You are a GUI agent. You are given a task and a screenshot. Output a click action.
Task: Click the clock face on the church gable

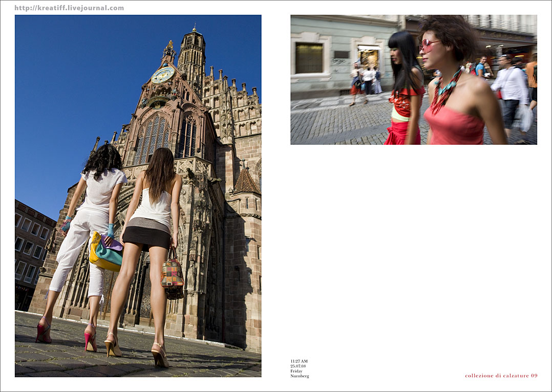coord(162,75)
